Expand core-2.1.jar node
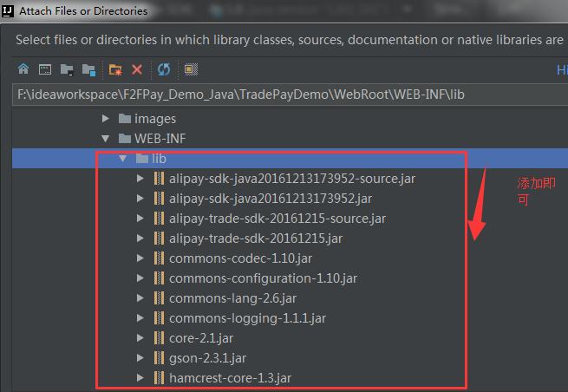The width and height of the screenshot is (568, 392). (x=140, y=337)
